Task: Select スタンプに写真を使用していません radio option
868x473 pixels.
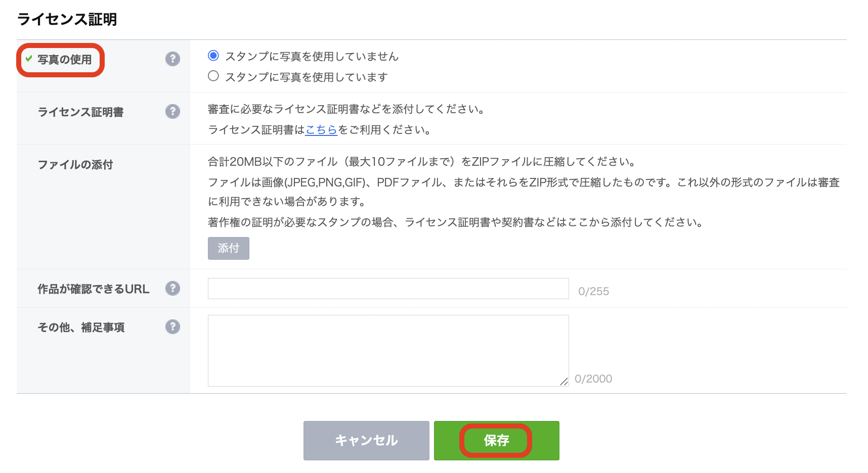Action: 213,55
